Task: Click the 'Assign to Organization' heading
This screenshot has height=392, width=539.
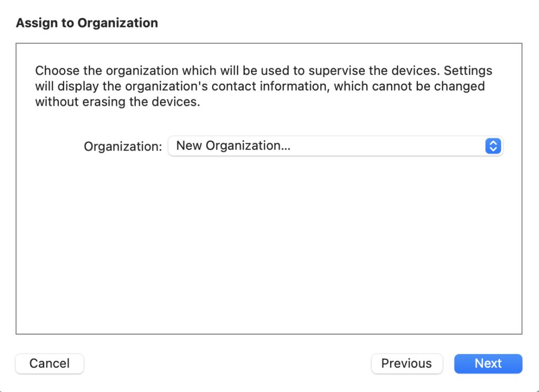Action: click(87, 23)
